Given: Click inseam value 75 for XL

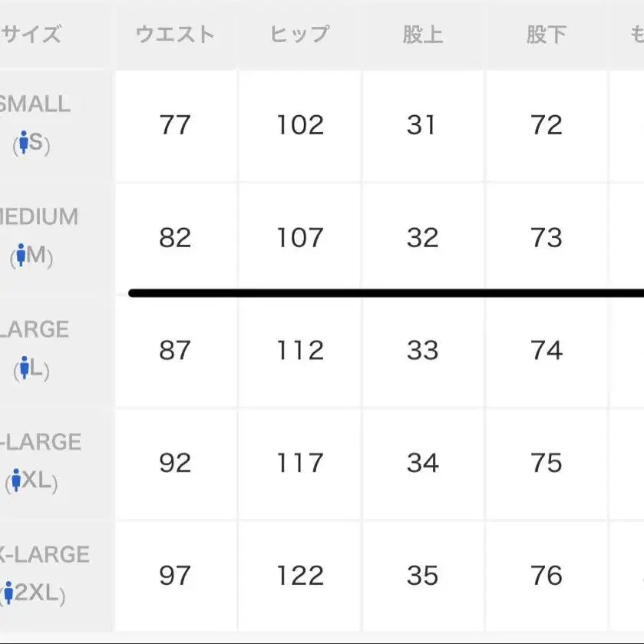Looking at the screenshot, I should click(x=547, y=464).
